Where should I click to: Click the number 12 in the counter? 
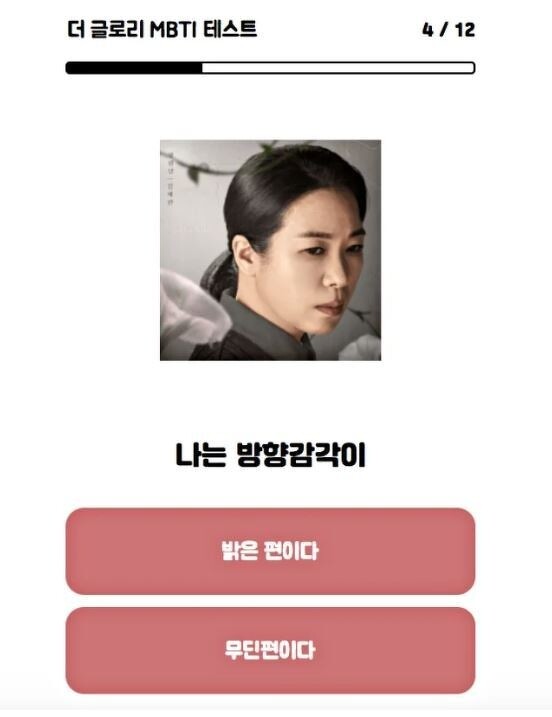point(466,30)
